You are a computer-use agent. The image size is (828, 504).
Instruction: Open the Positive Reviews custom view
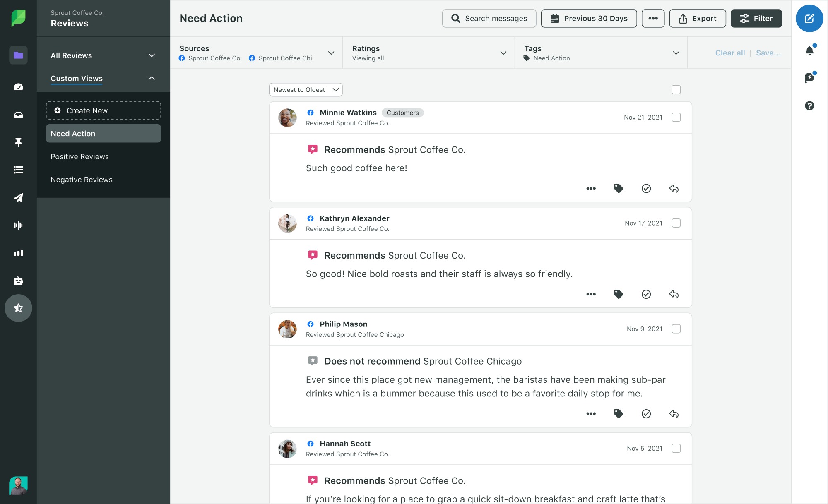point(79,156)
